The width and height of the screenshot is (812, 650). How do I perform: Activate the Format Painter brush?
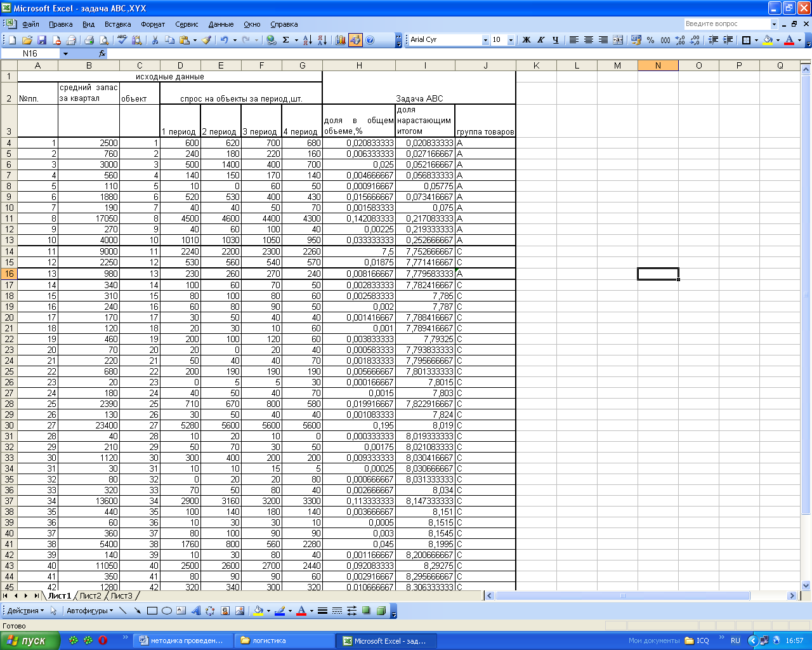[x=207, y=40]
